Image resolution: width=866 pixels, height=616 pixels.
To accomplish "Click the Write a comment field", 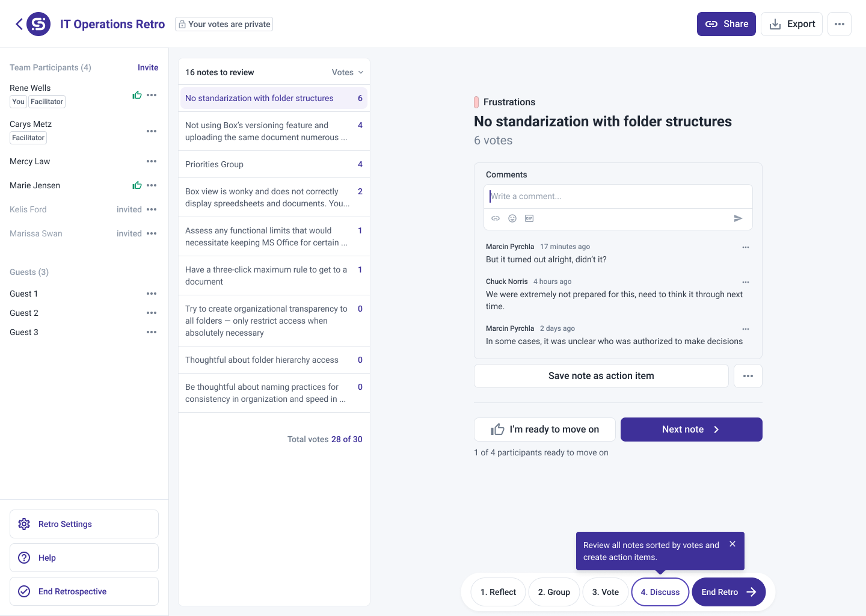I will coord(618,197).
